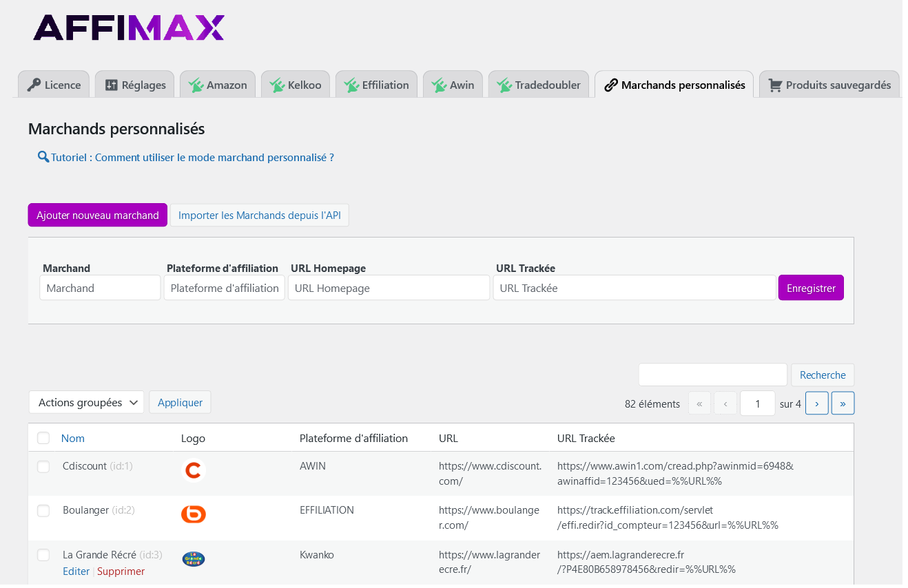Screen dimensions: 908x588
Task: Focus the Marchand input field
Action: 100,288
